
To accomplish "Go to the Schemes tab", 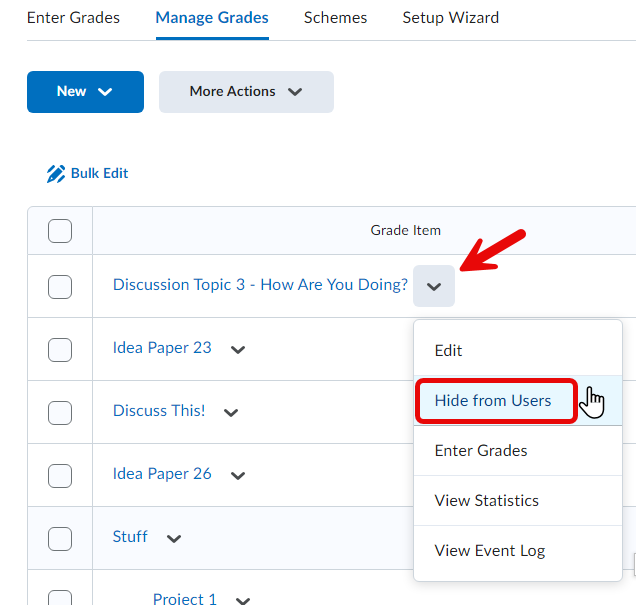I will point(335,18).
